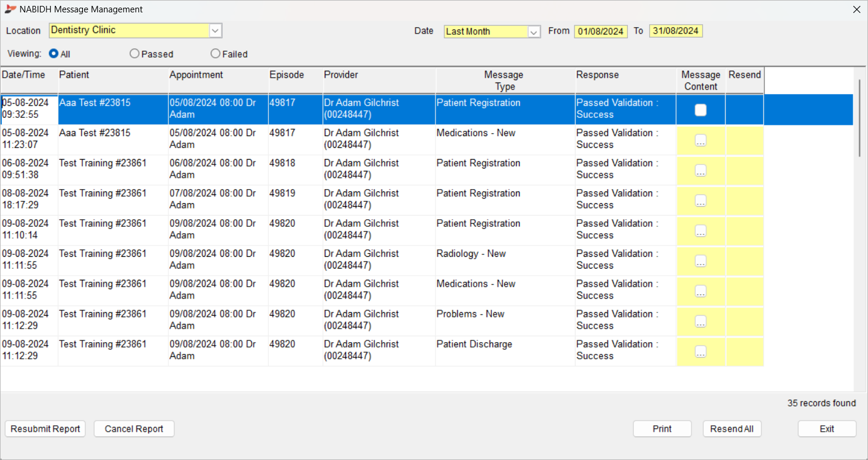Click the Appointment column header

tap(218, 81)
